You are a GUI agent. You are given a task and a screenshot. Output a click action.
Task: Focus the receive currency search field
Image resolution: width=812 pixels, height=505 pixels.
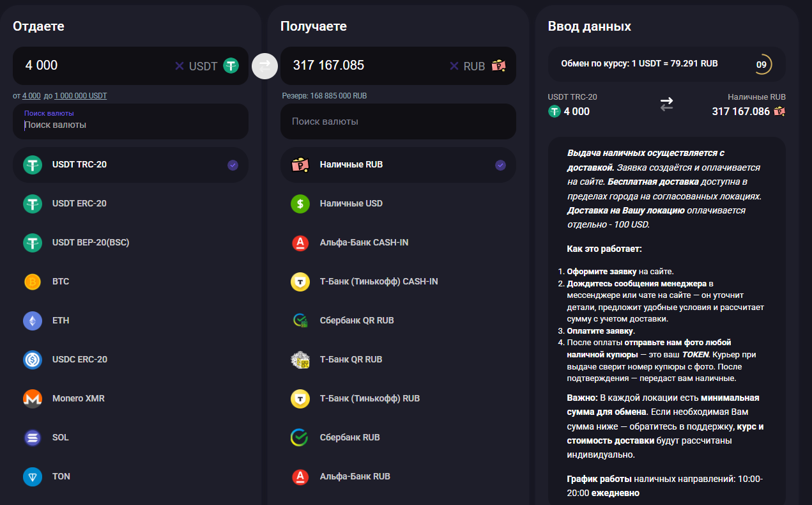[397, 121]
